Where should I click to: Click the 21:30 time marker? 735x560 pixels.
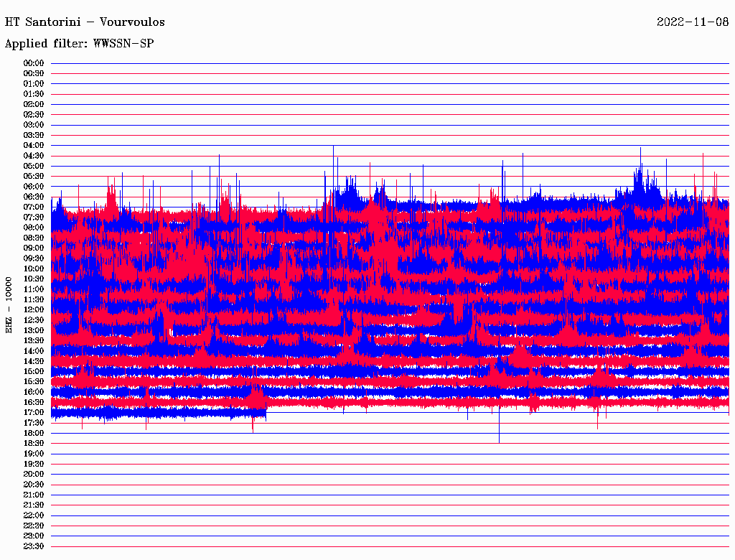[x=34, y=505]
